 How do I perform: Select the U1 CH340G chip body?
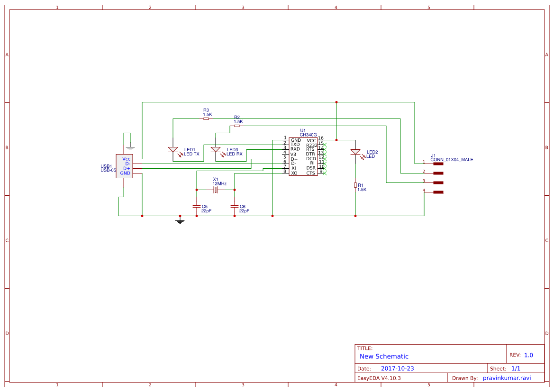303,156
